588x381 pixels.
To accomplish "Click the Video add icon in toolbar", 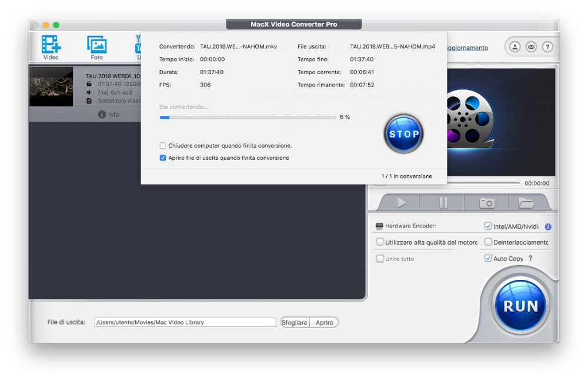I will pos(51,47).
